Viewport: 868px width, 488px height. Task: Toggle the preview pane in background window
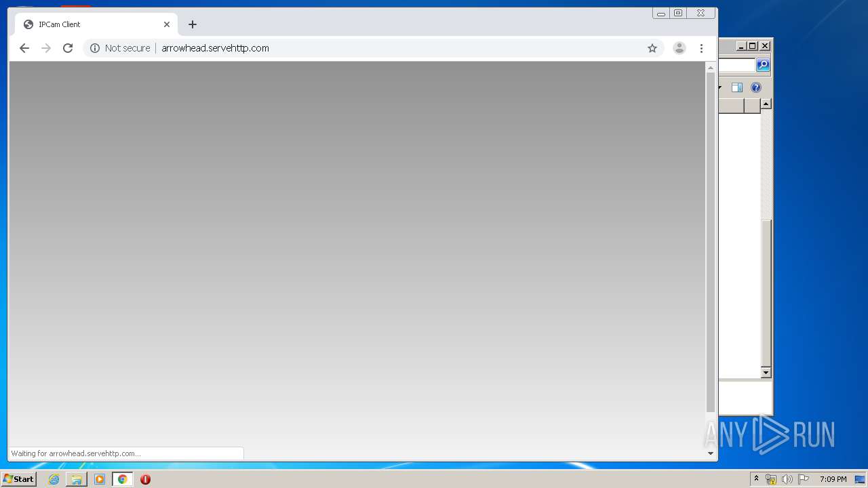pos(737,87)
